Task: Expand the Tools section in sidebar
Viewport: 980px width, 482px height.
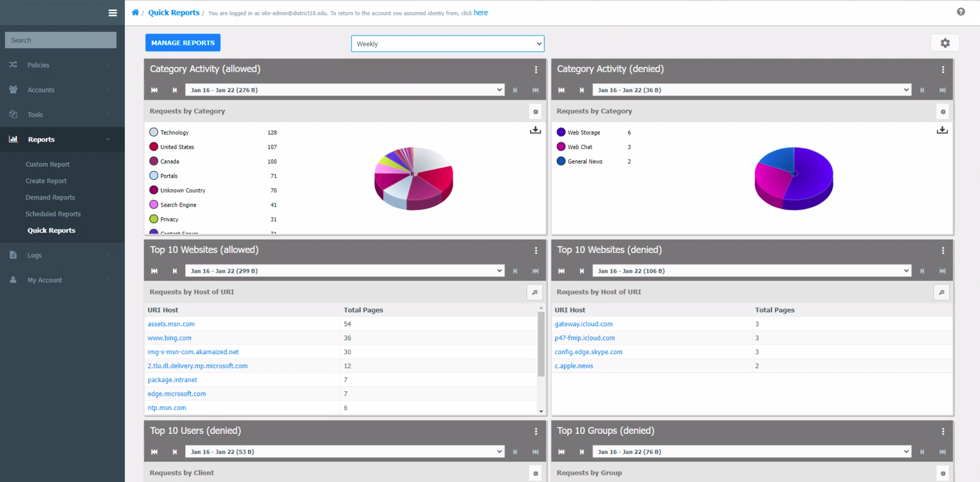Action: 35,114
